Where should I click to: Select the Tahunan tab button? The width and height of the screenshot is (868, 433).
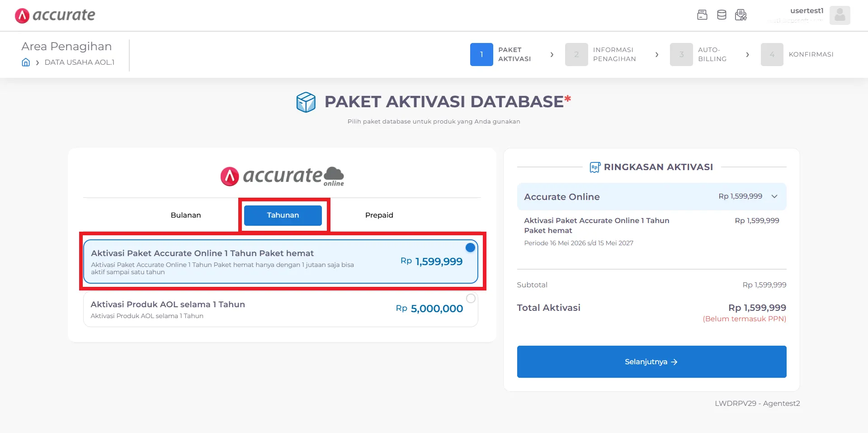[x=283, y=215]
